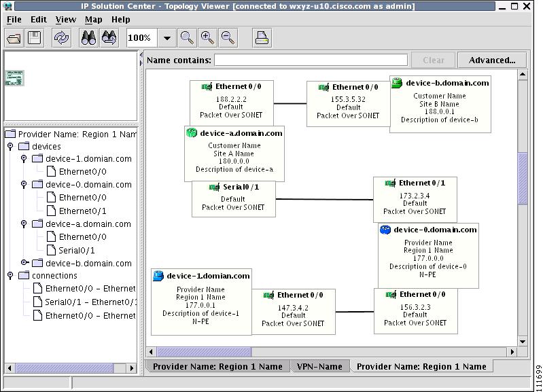Expand the device-b.domain.com tree node
Screen dimensions: 543x392
(24, 262)
